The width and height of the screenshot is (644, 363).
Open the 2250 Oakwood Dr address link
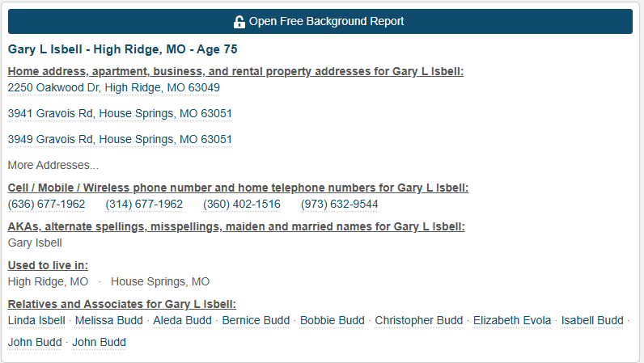[113, 87]
